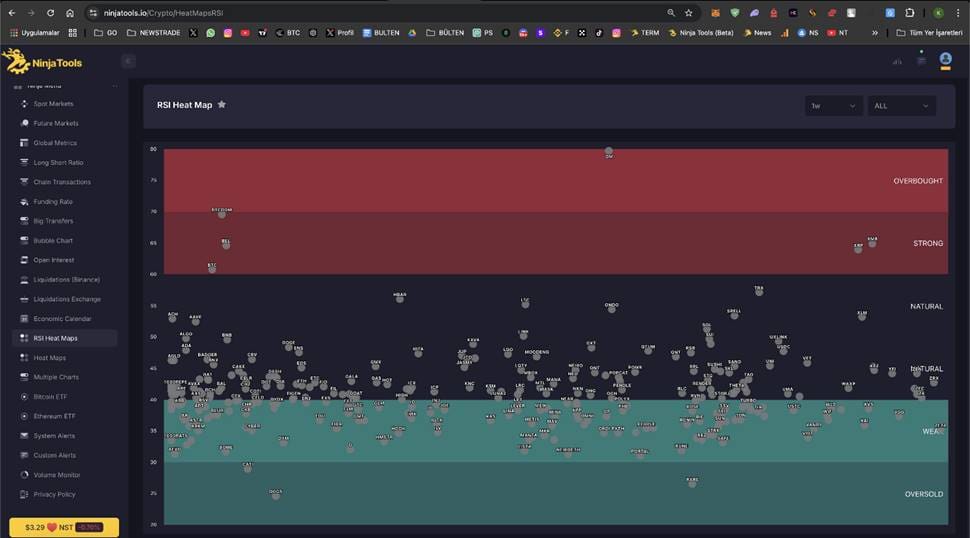Image resolution: width=970 pixels, height=538 pixels.
Task: Click the Ethereum ETF sidebar icon
Action: click(x=24, y=416)
